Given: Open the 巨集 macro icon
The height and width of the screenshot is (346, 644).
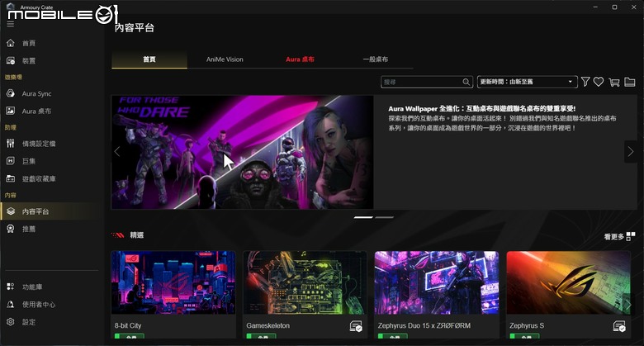Looking at the screenshot, I should coord(10,161).
